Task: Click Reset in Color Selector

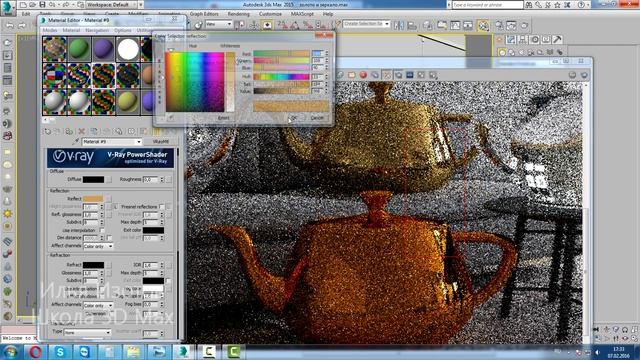Action: (x=223, y=118)
